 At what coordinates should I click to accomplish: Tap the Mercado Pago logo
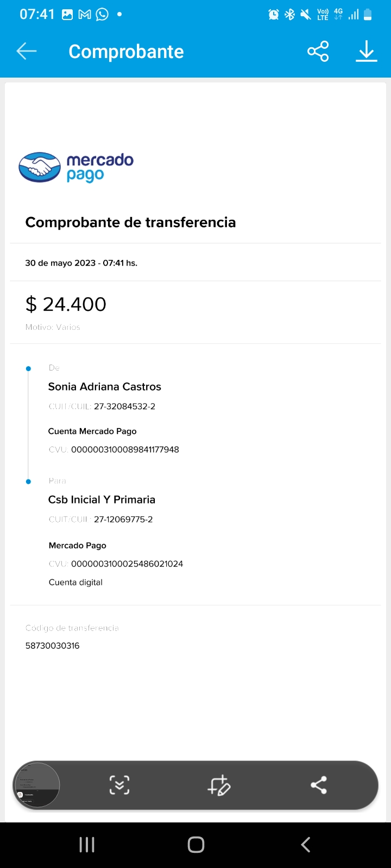click(x=76, y=167)
